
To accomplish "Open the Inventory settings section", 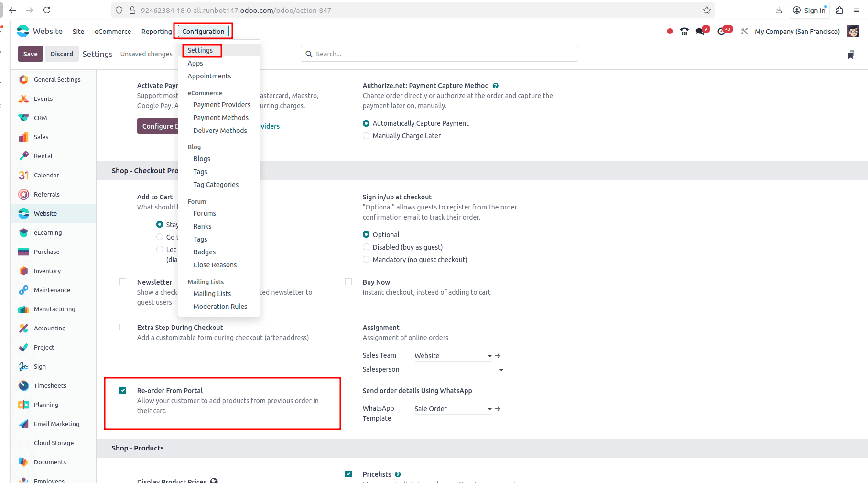I will pos(47,271).
